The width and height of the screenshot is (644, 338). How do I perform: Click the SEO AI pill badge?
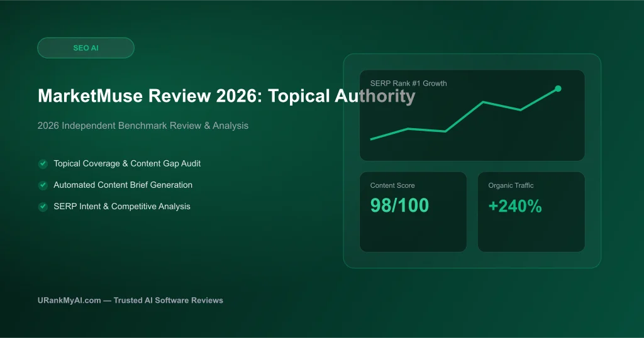tap(86, 48)
